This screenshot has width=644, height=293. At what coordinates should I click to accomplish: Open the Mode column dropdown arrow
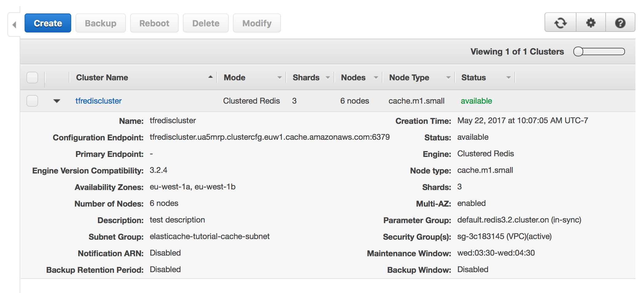coord(279,78)
